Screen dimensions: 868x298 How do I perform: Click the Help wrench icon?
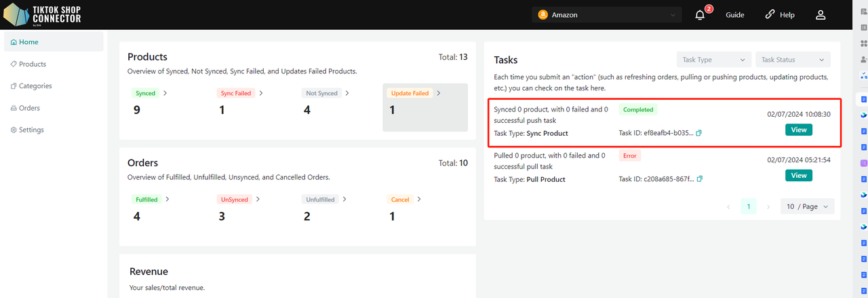pyautogui.click(x=770, y=15)
